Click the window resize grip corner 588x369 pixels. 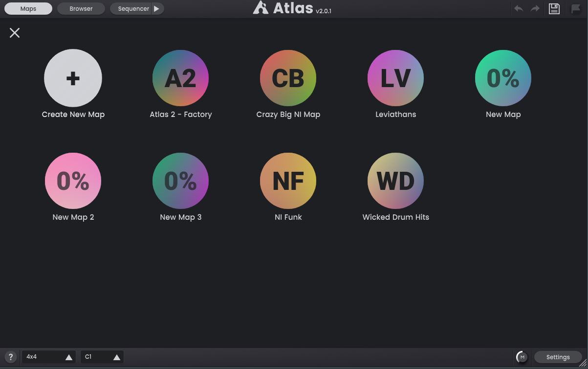[583, 363]
